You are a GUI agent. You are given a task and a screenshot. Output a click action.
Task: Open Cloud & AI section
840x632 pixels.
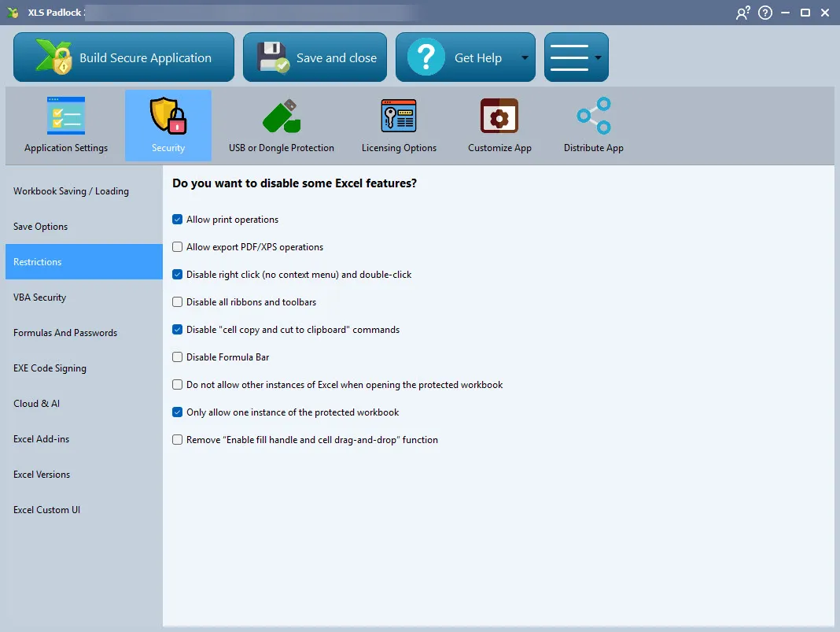coord(84,403)
